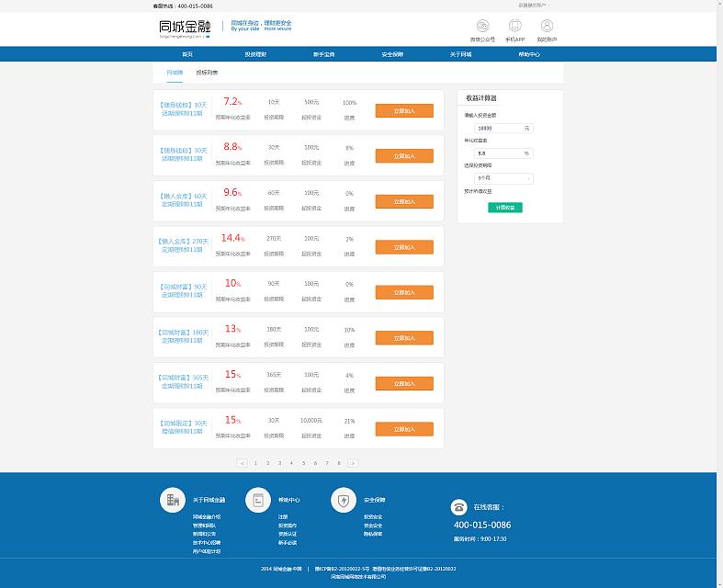Open the 同城财富 90天 product title
Image resolution: width=723 pixels, height=588 pixels.
click(183, 291)
